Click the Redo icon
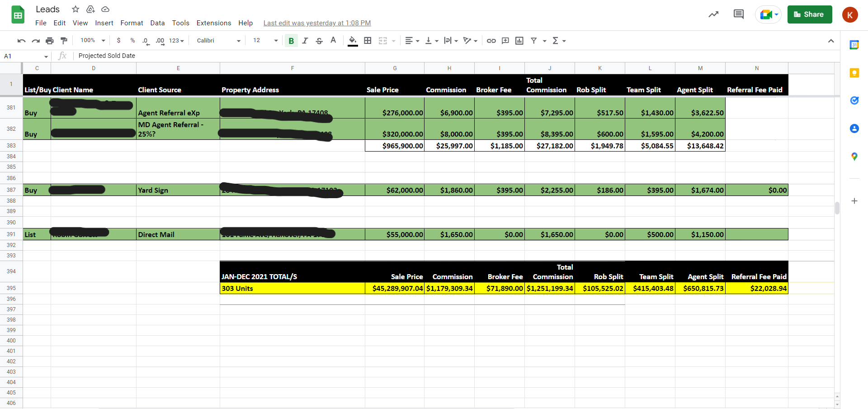The height and width of the screenshot is (409, 868). click(36, 41)
